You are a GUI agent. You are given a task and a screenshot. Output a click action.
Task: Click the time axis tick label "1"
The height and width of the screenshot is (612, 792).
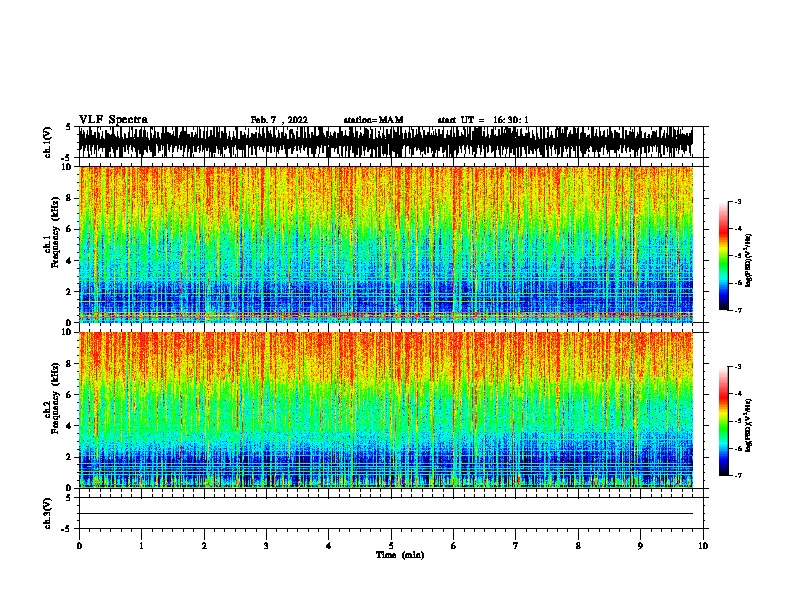pyautogui.click(x=141, y=546)
